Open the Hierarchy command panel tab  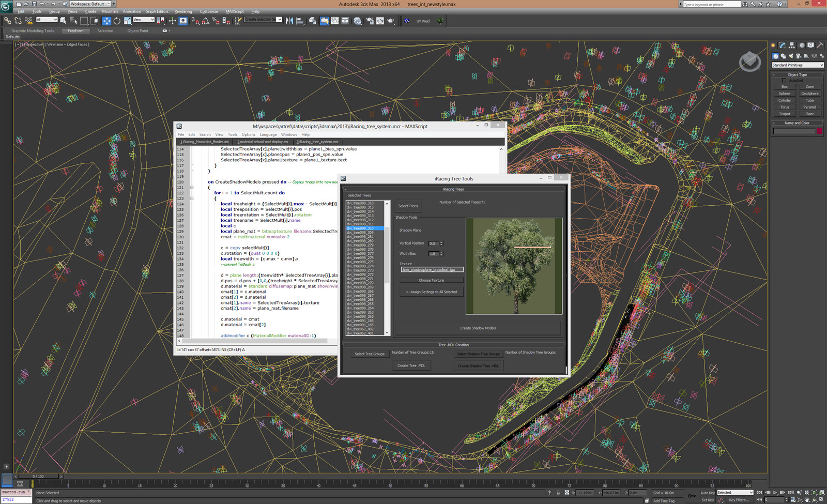[792, 45]
